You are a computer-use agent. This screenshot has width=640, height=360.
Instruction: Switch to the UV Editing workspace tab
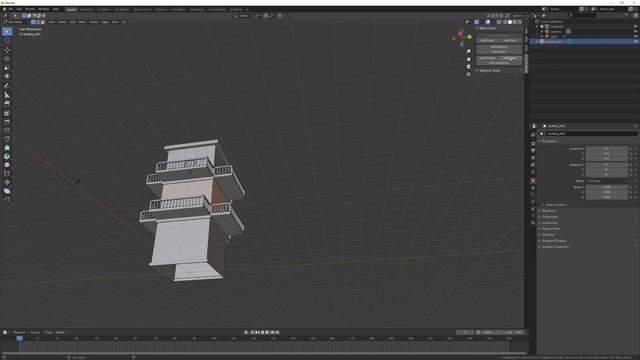click(121, 9)
